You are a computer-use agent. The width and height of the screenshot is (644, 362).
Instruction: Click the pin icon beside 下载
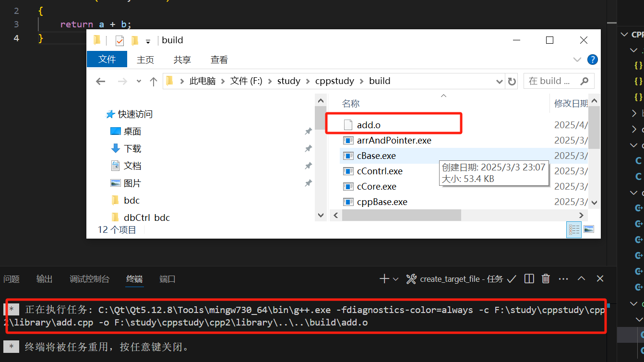click(308, 149)
